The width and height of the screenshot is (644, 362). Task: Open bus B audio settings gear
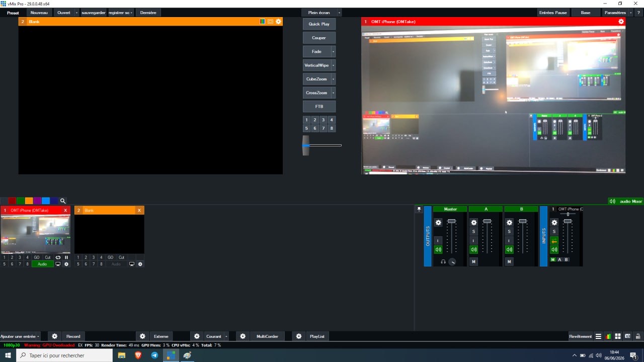click(509, 222)
